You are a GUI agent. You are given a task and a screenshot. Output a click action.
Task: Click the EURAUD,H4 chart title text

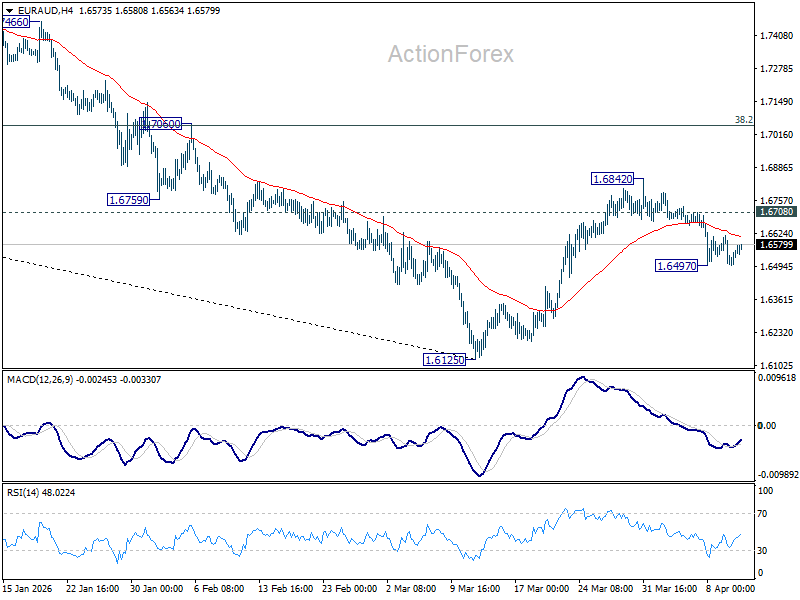point(45,10)
